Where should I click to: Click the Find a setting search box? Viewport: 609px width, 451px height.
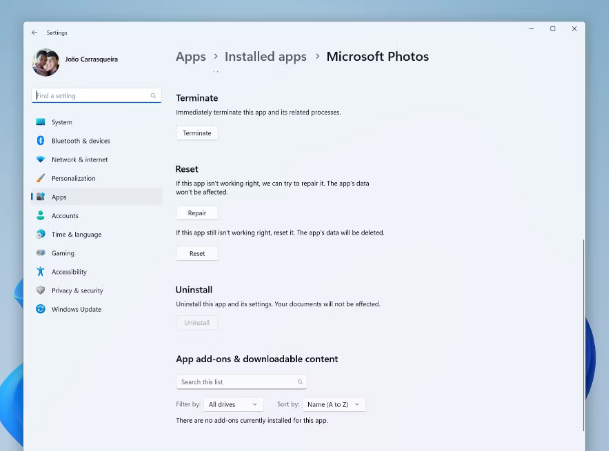click(x=96, y=96)
